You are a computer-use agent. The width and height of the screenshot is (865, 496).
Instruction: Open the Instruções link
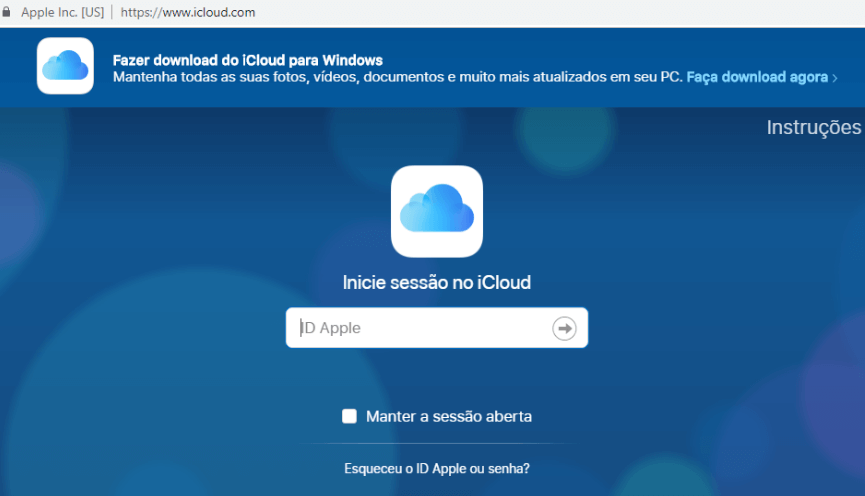pos(814,127)
